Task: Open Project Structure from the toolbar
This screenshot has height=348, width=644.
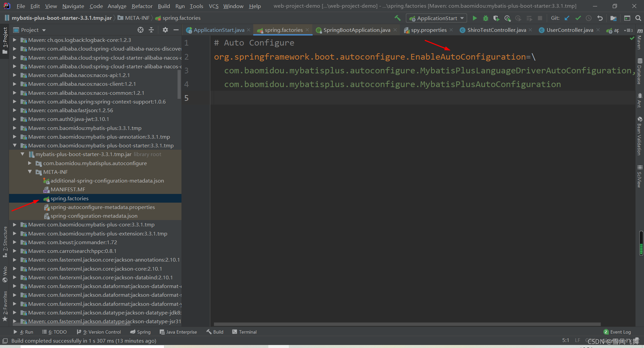Action: pyautogui.click(x=613, y=18)
